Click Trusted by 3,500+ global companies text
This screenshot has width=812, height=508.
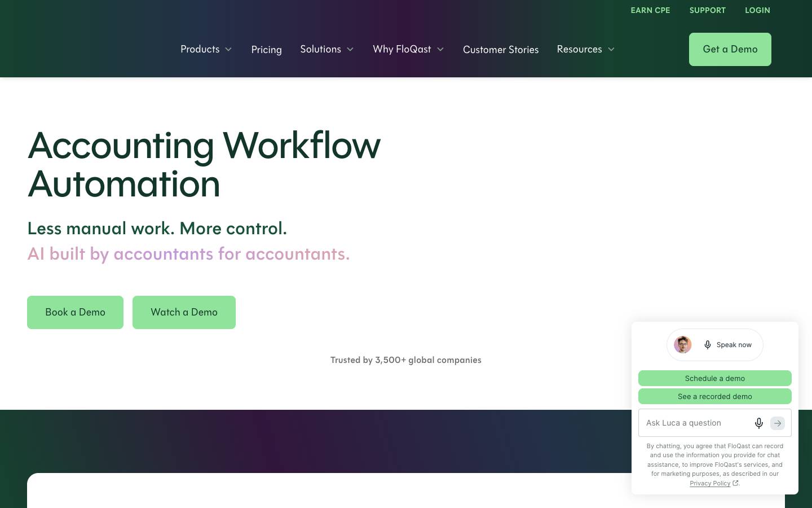pyautogui.click(x=405, y=360)
